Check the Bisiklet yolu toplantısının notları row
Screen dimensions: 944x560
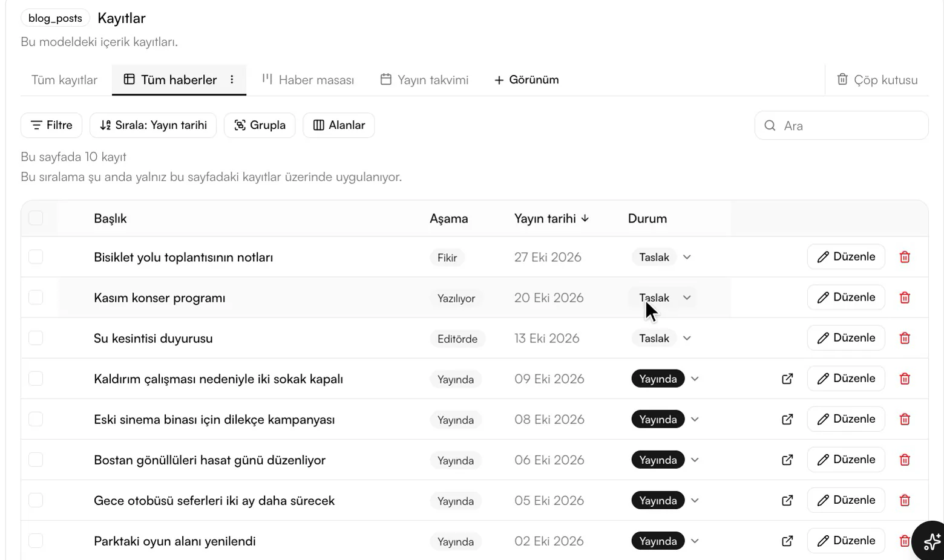click(36, 257)
